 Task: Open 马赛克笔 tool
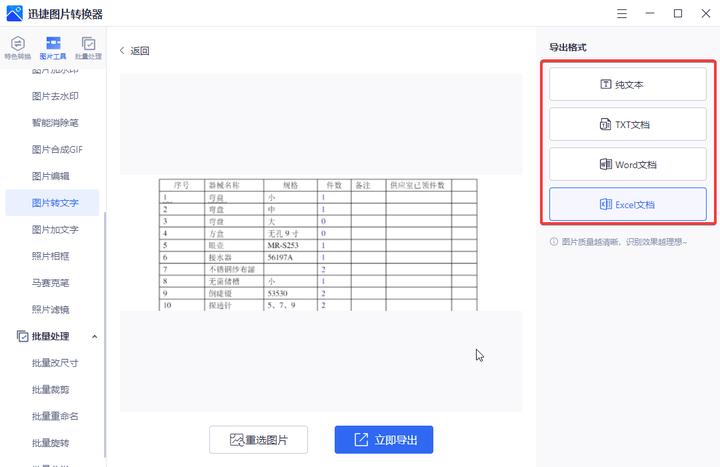point(51,282)
